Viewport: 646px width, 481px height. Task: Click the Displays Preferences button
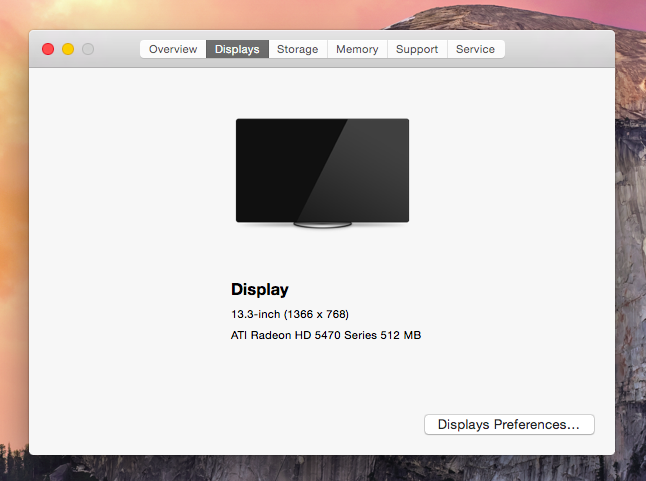pyautogui.click(x=509, y=425)
